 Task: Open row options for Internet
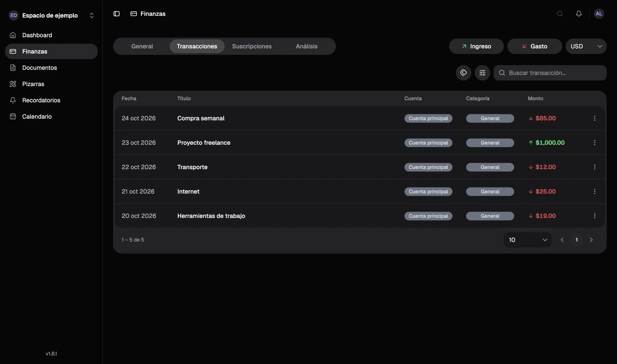click(595, 191)
